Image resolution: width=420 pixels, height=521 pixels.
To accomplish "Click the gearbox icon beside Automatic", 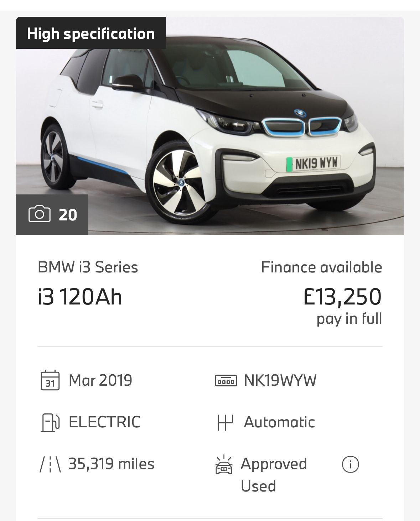I will (225, 422).
